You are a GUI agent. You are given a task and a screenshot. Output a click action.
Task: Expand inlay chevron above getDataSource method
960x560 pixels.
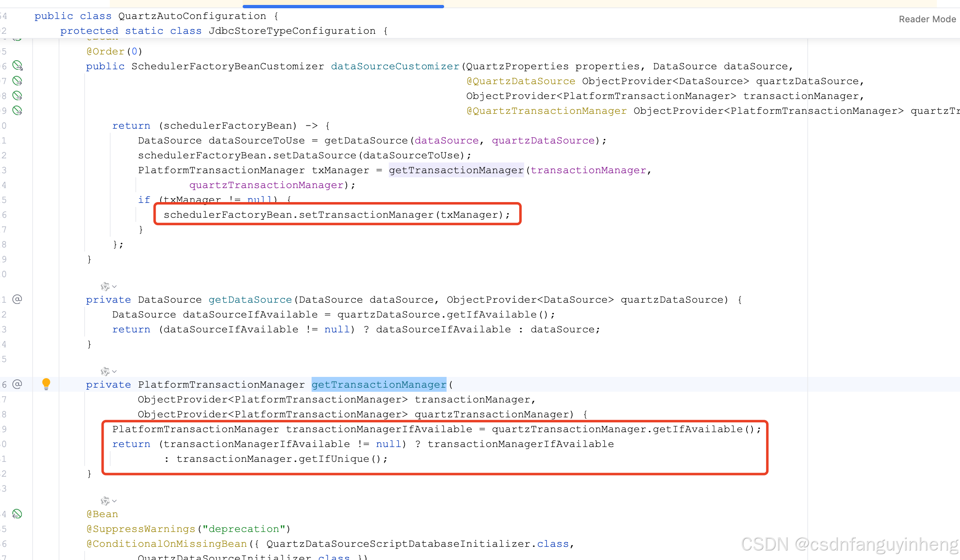pos(114,287)
